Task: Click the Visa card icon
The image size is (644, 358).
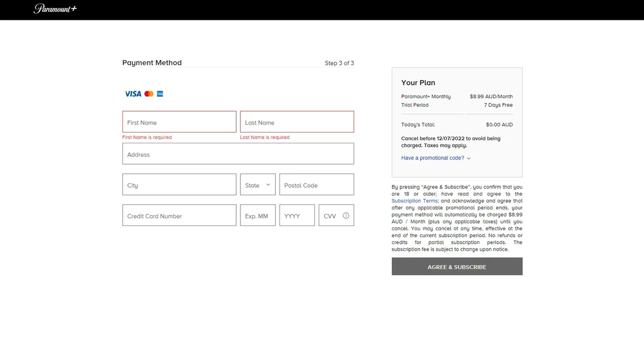Action: (x=133, y=94)
